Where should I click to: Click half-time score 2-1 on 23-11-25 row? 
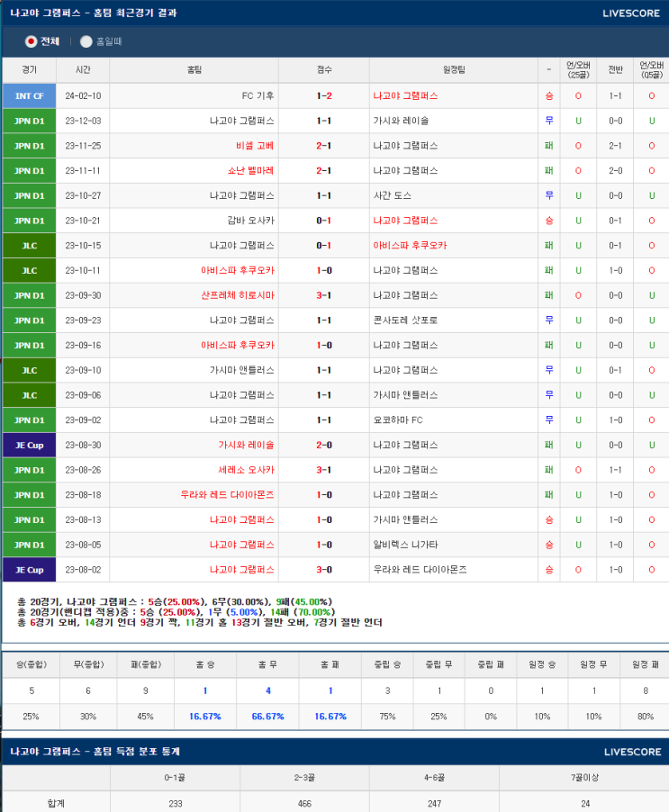615,146
